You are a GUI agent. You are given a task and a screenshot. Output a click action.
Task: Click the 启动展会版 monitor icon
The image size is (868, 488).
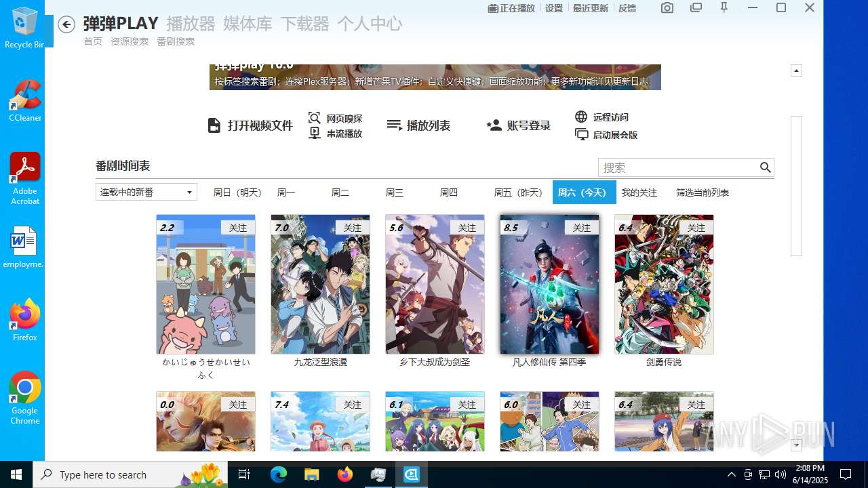tap(581, 134)
